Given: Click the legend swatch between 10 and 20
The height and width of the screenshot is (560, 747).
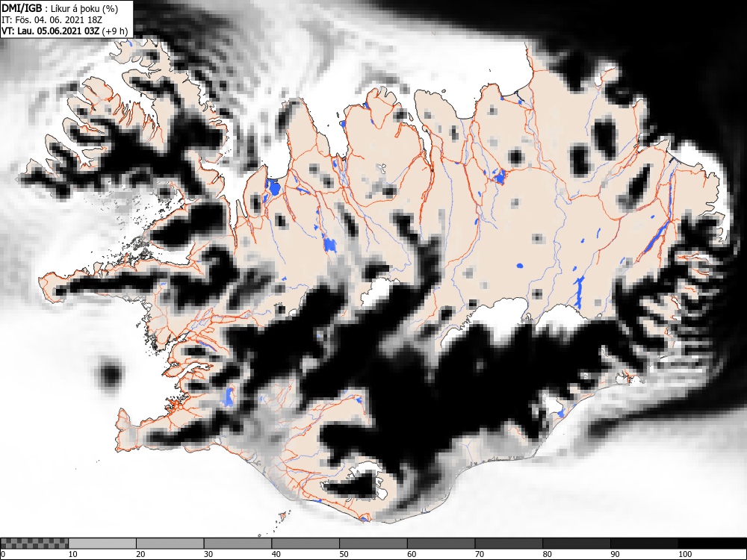Looking at the screenshot, I should click(102, 544).
